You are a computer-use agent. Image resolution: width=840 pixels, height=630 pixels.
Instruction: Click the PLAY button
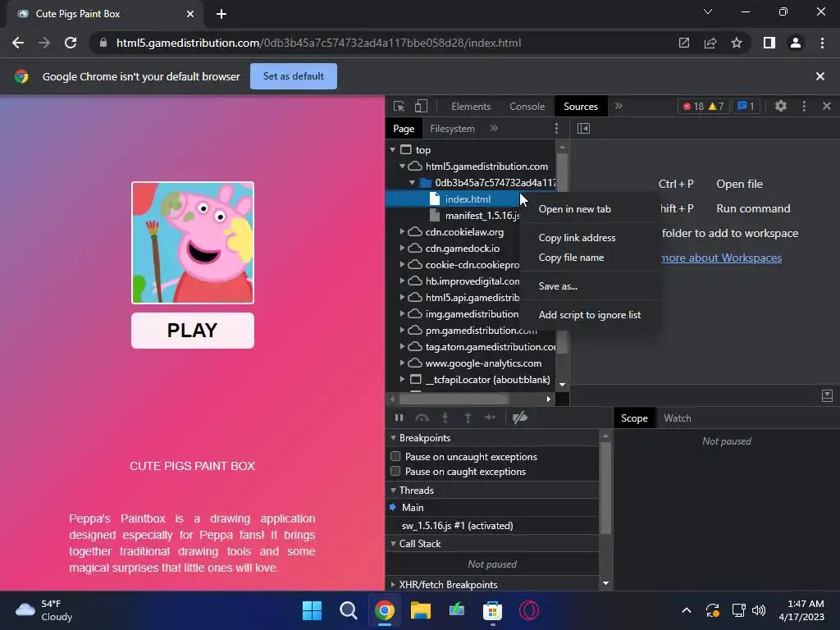tap(192, 330)
